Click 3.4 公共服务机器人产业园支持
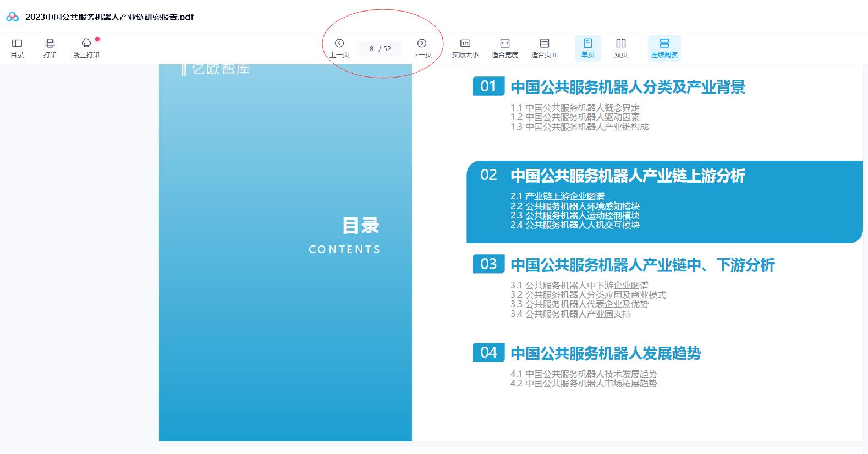This screenshot has height=454, width=868. tap(570, 314)
